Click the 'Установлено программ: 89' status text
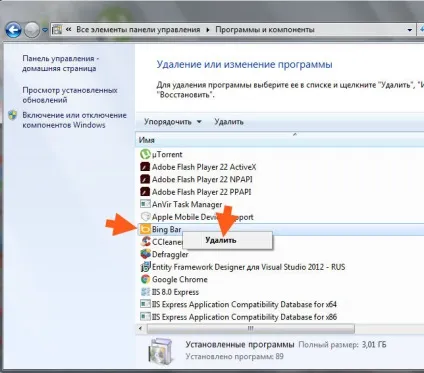Viewport: 424px width, 373px height. (235, 356)
